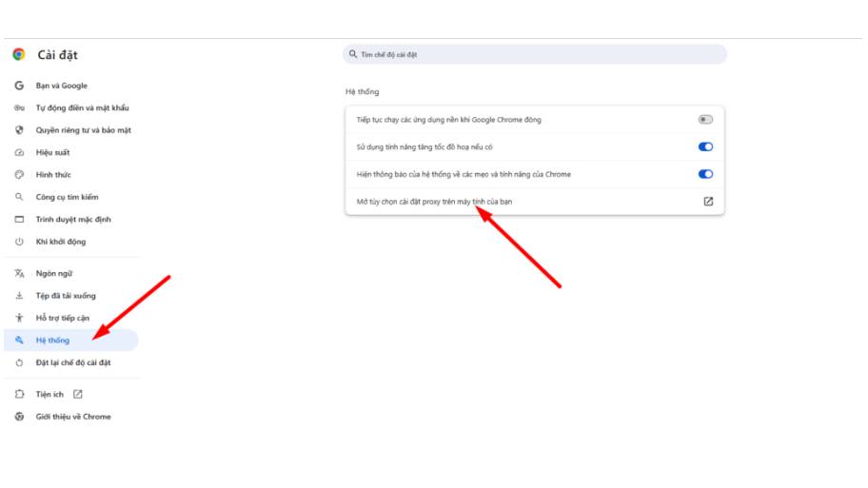Click the Hệ thống section heading
This screenshot has width=868, height=488.
tap(363, 92)
